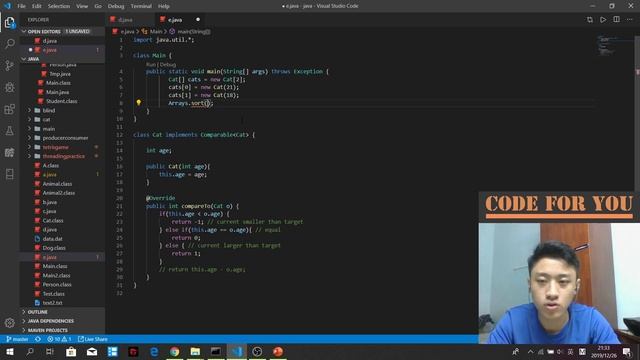Place cursor inside Arrays.sort parentheses

coord(207,103)
